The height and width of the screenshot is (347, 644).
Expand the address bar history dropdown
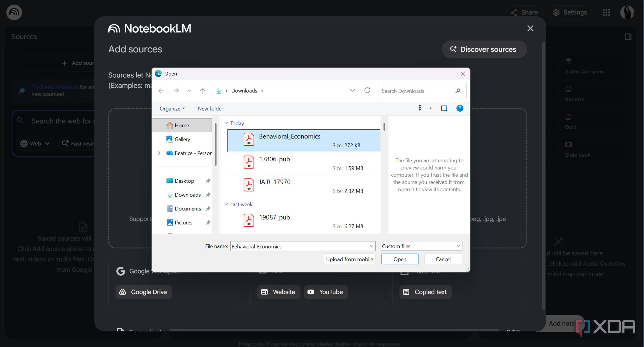[352, 90]
